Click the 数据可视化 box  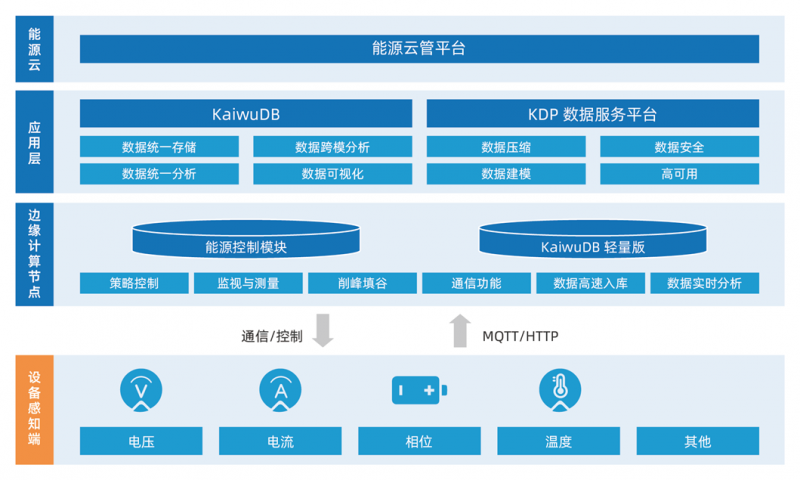[333, 174]
